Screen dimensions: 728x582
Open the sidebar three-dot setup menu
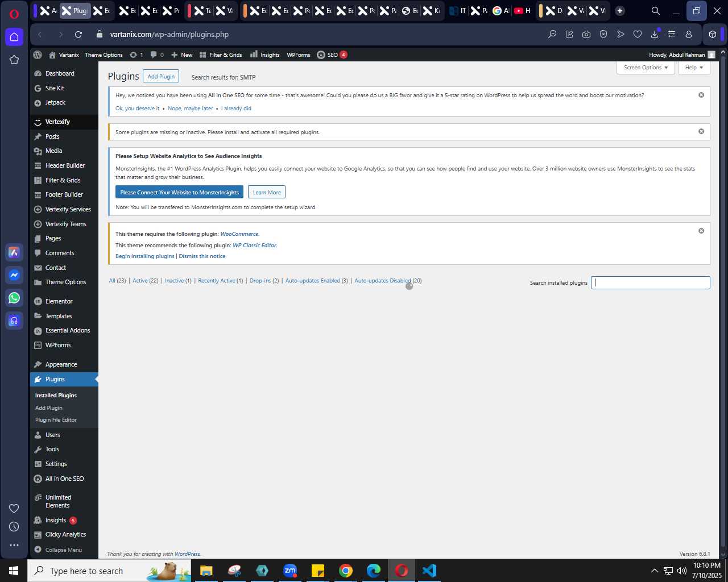click(x=14, y=545)
